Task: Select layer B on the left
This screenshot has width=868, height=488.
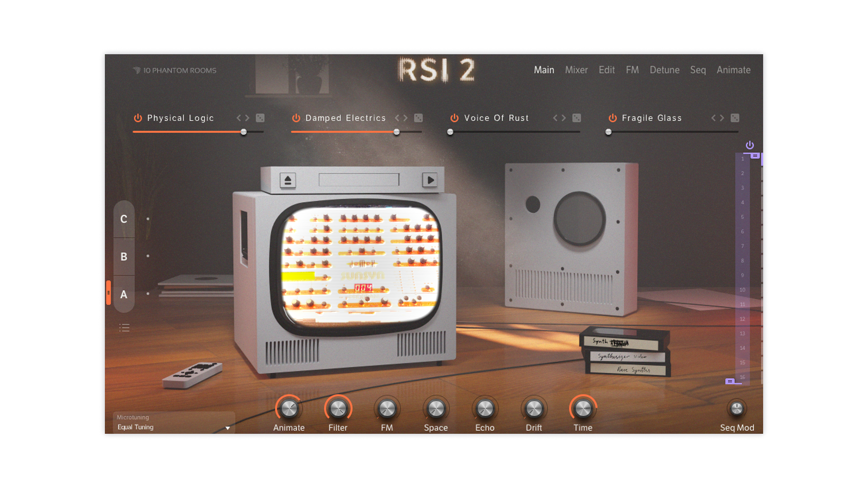Action: click(x=123, y=257)
